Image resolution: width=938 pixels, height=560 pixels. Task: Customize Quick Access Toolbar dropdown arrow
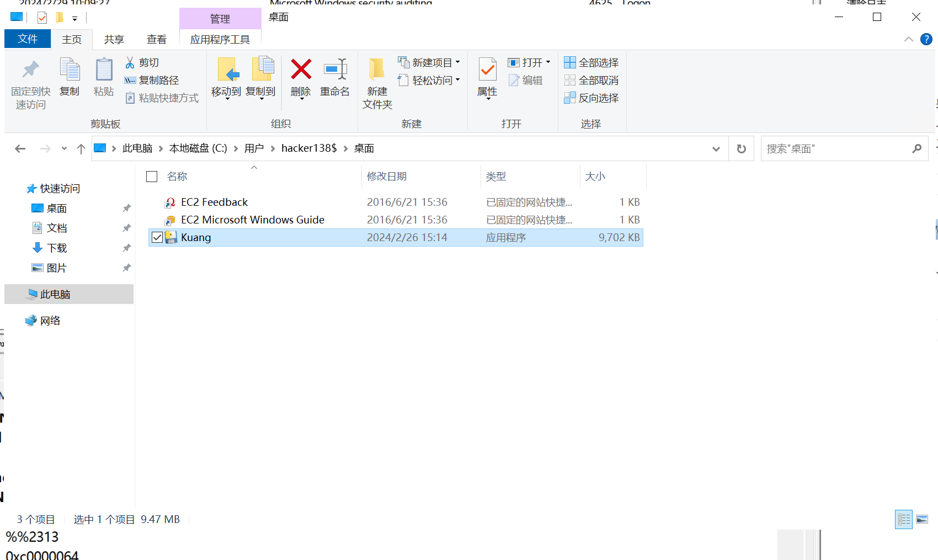click(74, 18)
